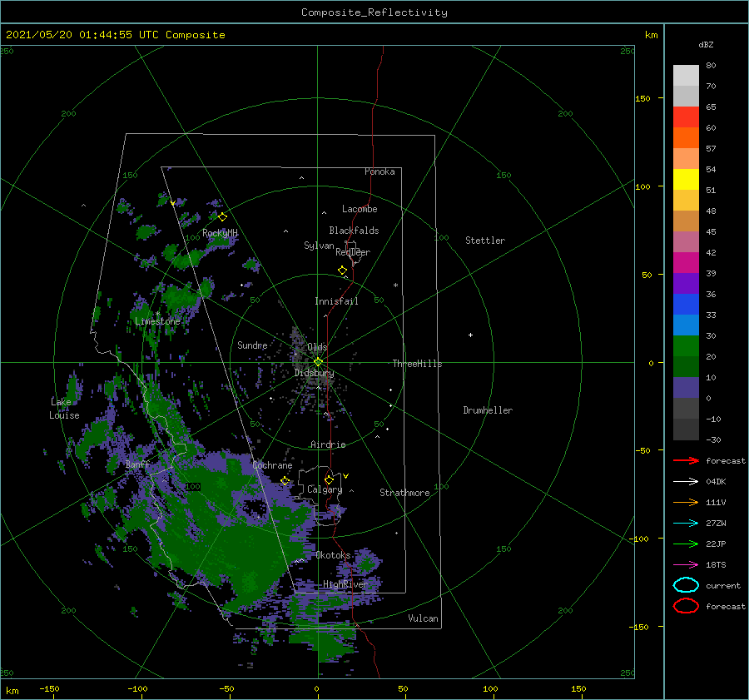Click the Blackfalds city label

[354, 231]
